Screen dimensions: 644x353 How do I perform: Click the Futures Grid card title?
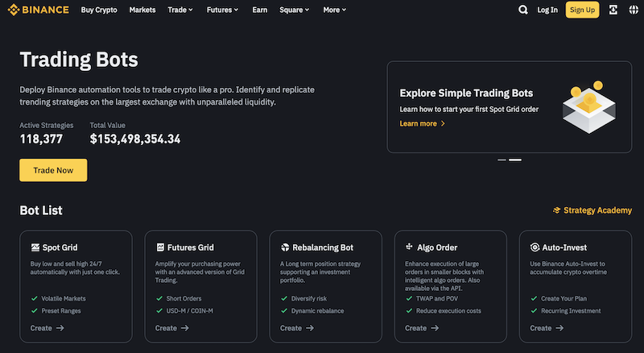[191, 247]
